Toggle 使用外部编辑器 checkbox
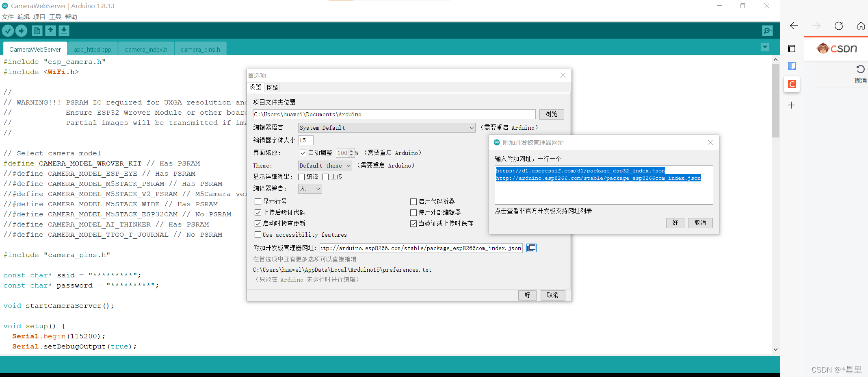868x377 pixels. point(413,213)
